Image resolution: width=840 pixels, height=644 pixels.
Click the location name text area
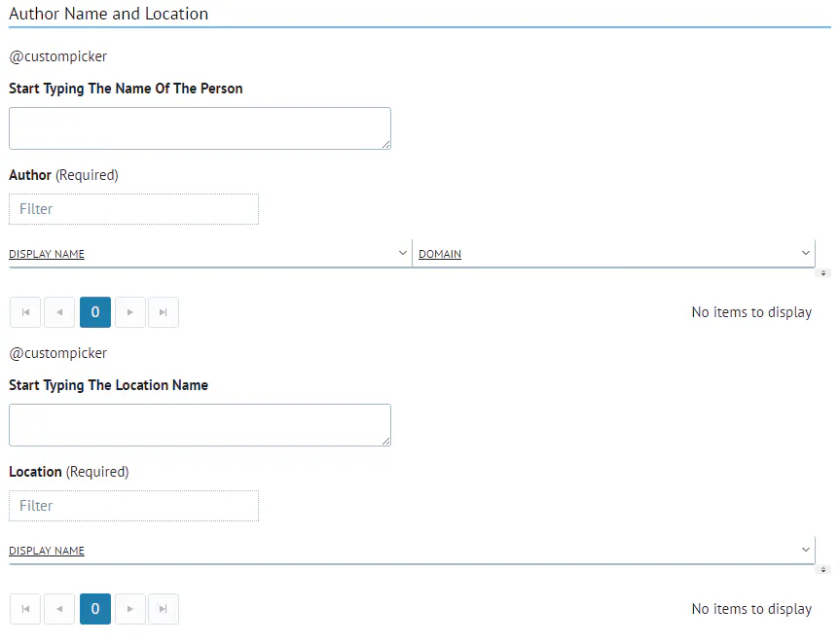click(x=200, y=425)
